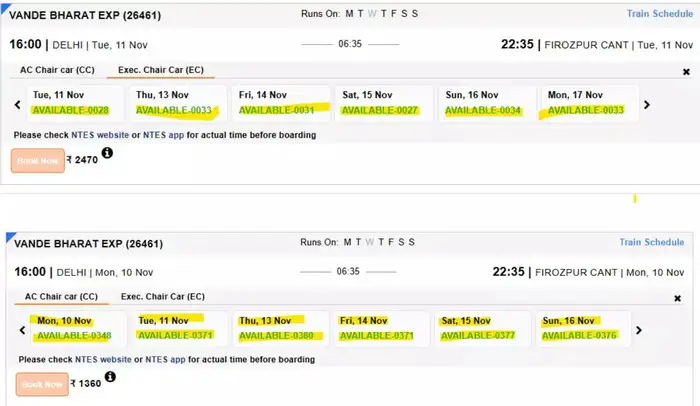The image size is (700, 406).
Task: Switch to AC Chair car tab in ₹ 2470 panel
Action: point(59,71)
